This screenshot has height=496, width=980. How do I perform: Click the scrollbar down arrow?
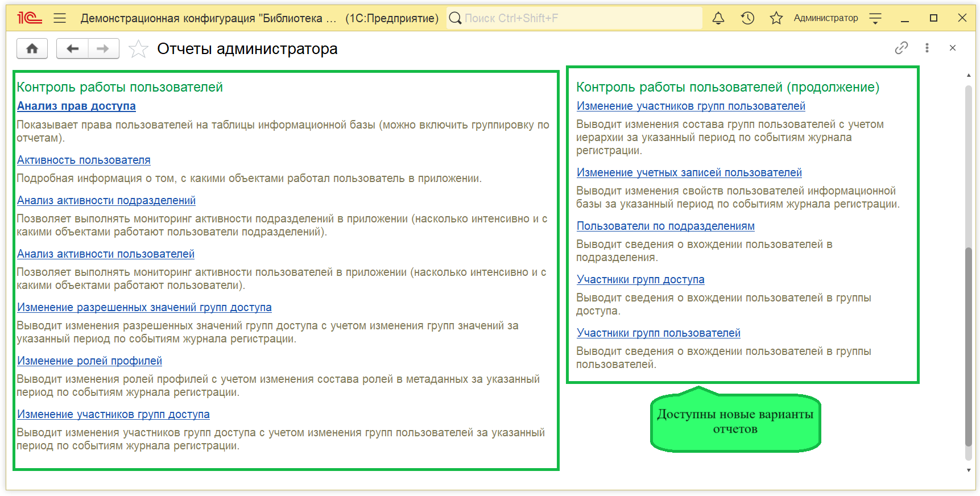coord(969,470)
